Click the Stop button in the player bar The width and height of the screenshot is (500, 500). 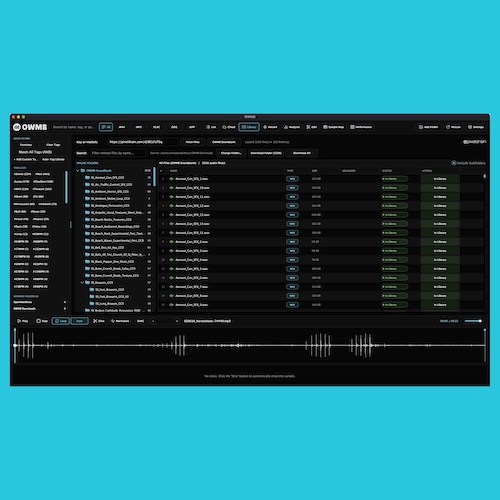click(42, 321)
